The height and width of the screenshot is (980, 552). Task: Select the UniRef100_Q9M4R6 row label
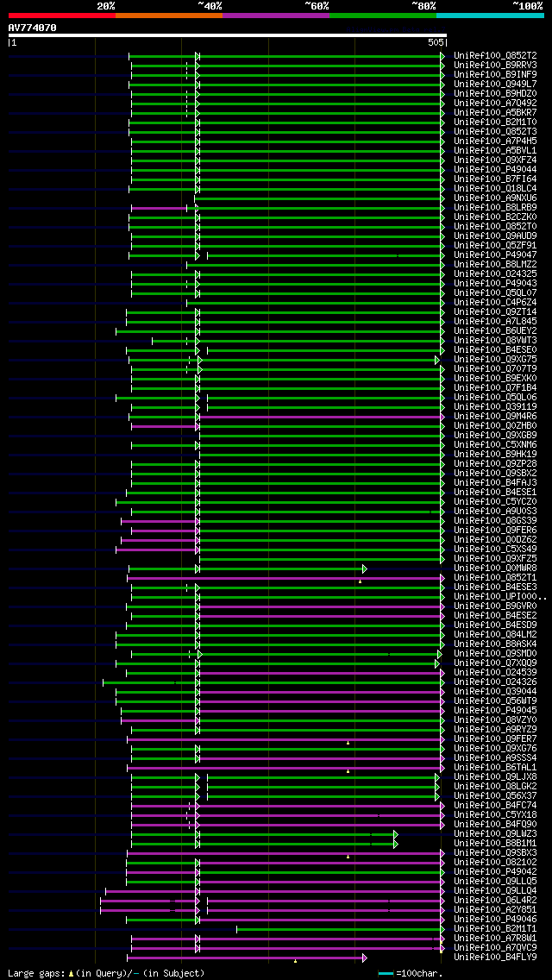click(495, 417)
